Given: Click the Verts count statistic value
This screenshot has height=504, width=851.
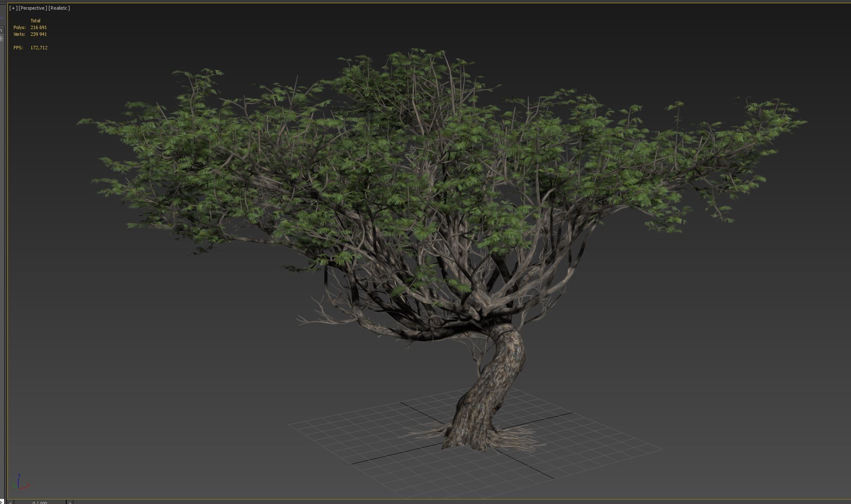Looking at the screenshot, I should (38, 34).
